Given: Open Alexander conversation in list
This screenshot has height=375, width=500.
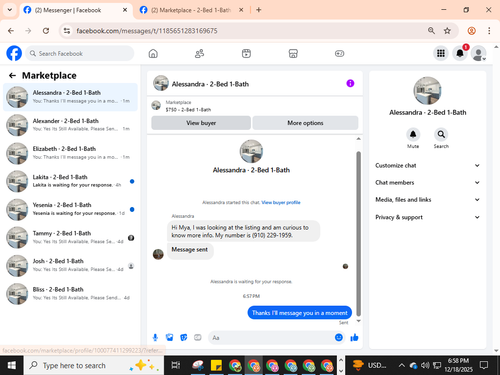Looking at the screenshot, I should (x=70, y=125).
